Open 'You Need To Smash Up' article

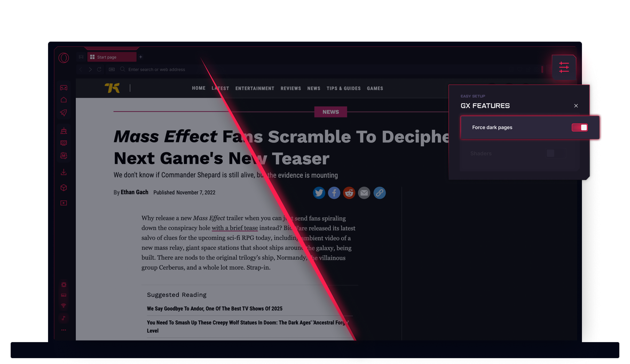(248, 326)
